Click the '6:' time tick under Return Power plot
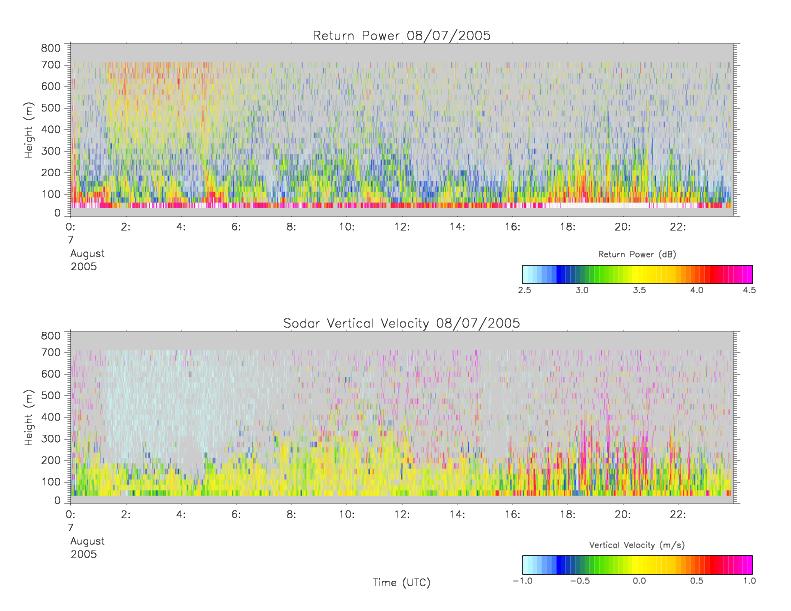Viewport: 791px width, 611px height. tap(236, 227)
